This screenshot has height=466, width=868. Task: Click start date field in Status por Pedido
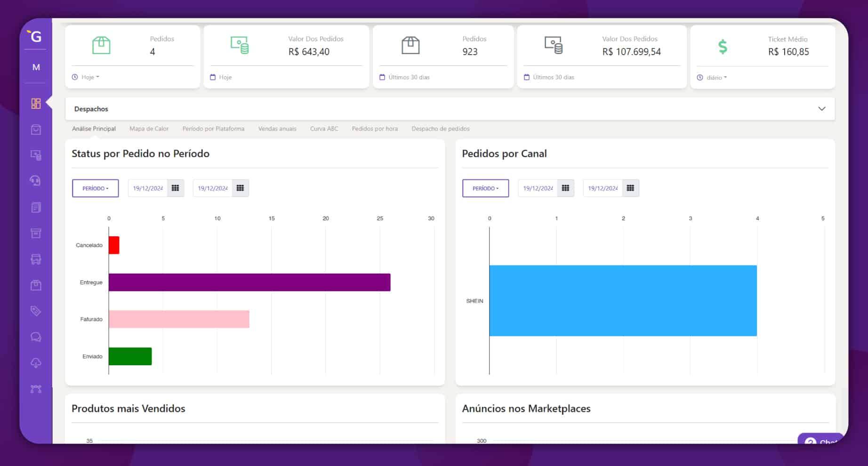click(x=148, y=188)
